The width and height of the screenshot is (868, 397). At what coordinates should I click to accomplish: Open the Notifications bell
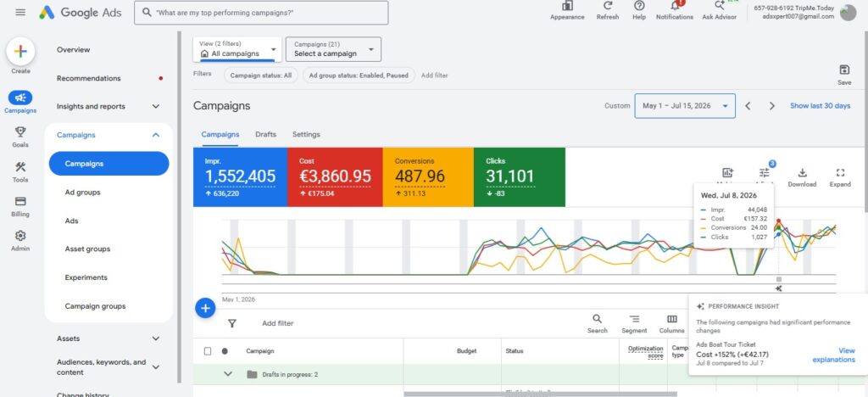click(x=674, y=10)
